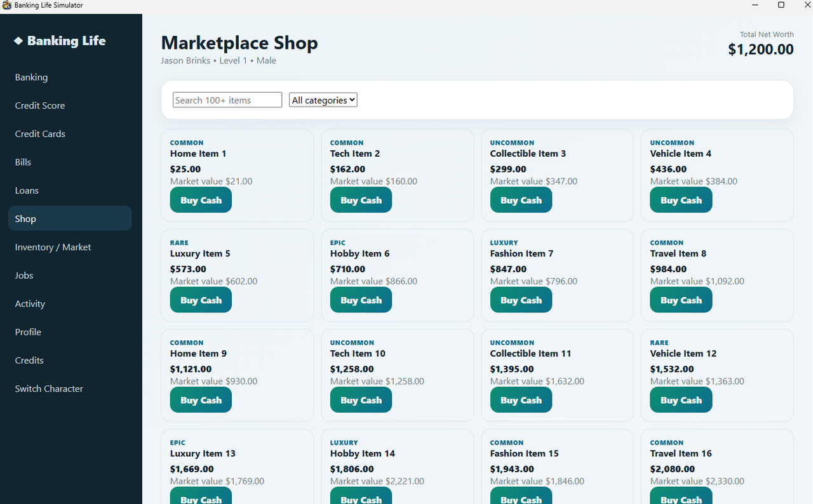Select the Luxury Item 13 title

(203, 453)
